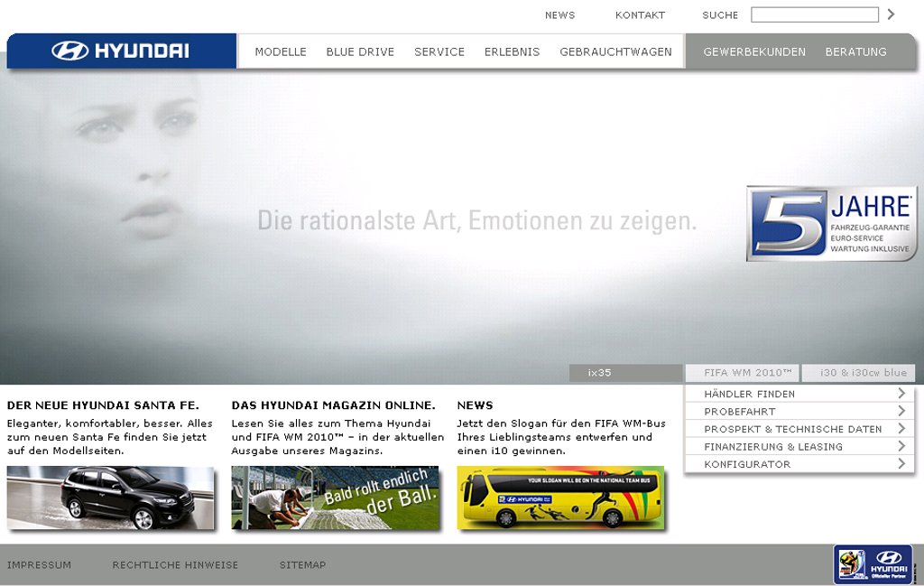The height and width of the screenshot is (586, 924).
Task: Click arrow next to Konfigurator
Action: click(901, 464)
